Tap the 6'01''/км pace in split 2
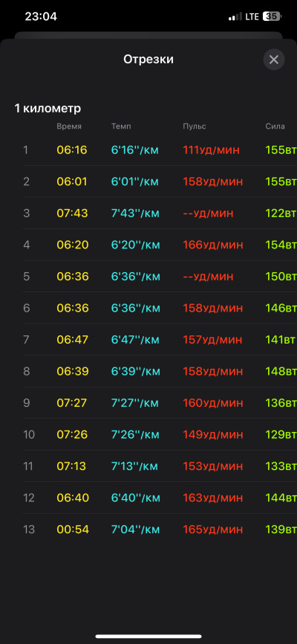297x644 pixels. pyautogui.click(x=135, y=181)
